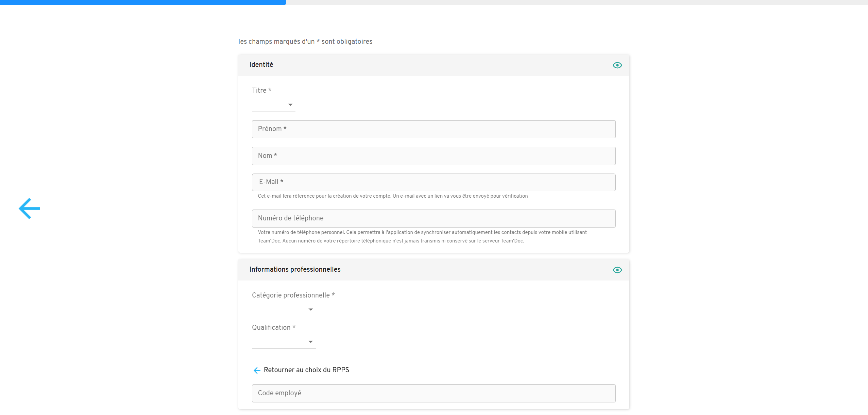Viewport: 868px width, 415px height.
Task: Click the Identité section header
Action: [261, 65]
